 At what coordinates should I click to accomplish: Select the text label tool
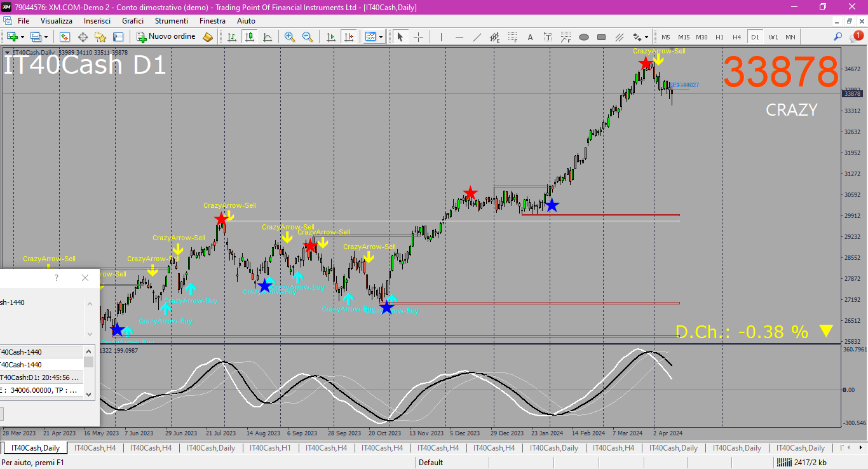(x=548, y=37)
